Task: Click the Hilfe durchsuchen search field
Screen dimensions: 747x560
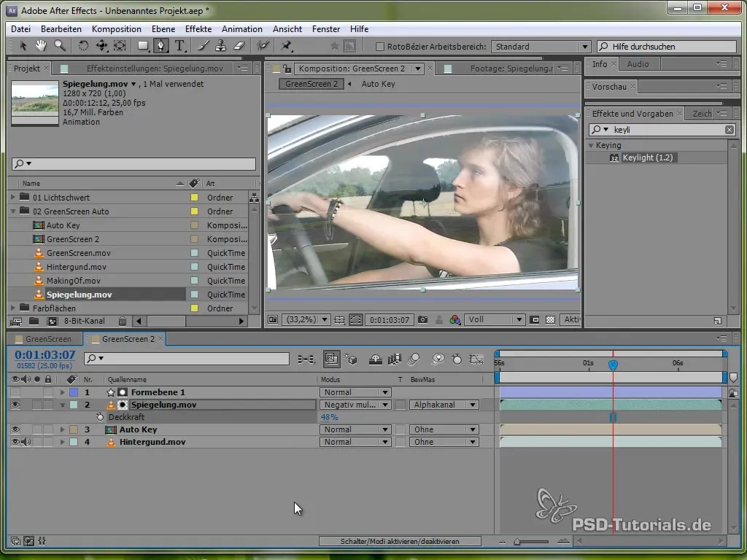Action: pyautogui.click(x=667, y=47)
